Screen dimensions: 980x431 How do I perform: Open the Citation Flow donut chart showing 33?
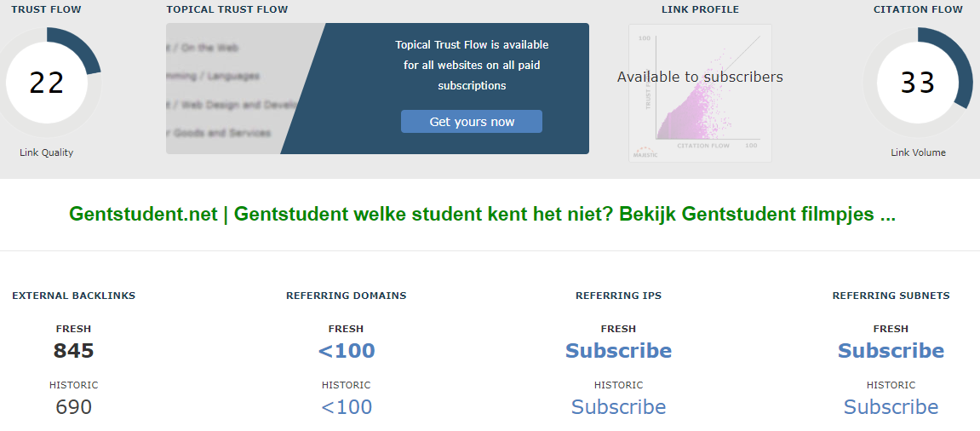(x=918, y=83)
